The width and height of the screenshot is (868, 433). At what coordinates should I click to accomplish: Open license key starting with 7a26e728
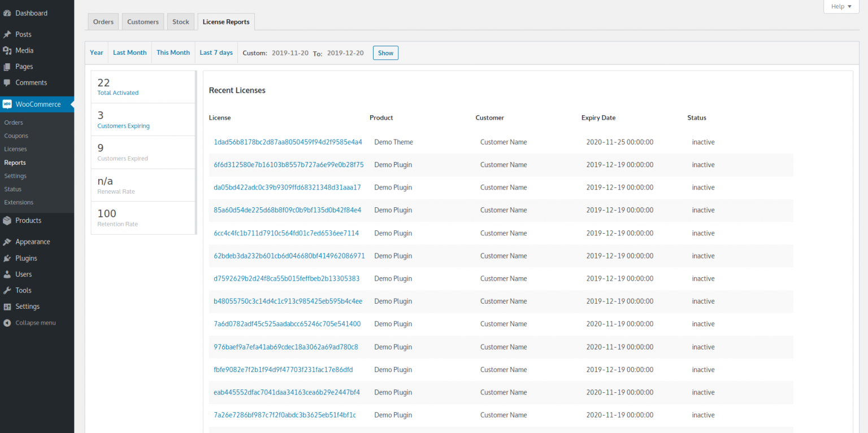pyautogui.click(x=285, y=415)
